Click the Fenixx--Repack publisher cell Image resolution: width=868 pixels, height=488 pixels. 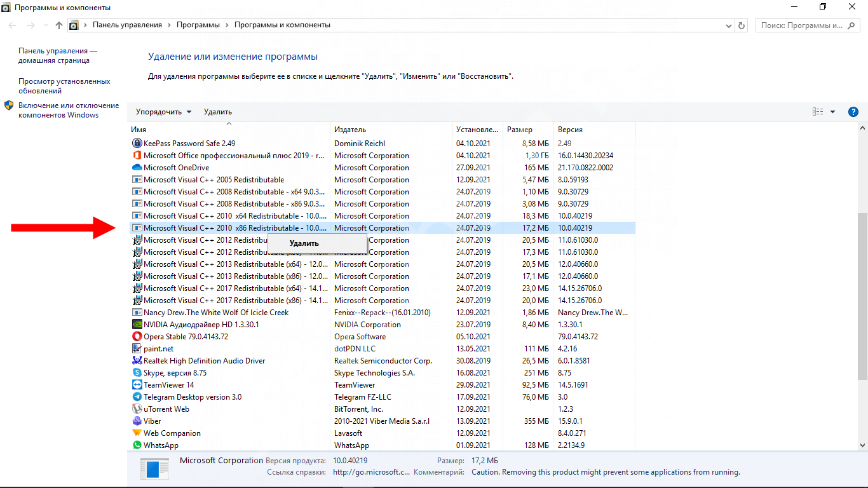pos(383,313)
